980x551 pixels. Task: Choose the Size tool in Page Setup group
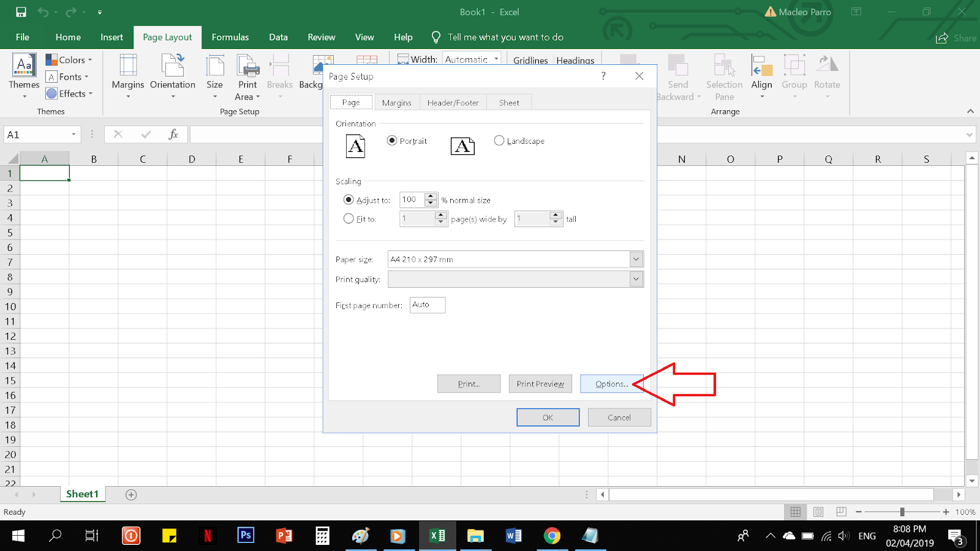[x=214, y=75]
